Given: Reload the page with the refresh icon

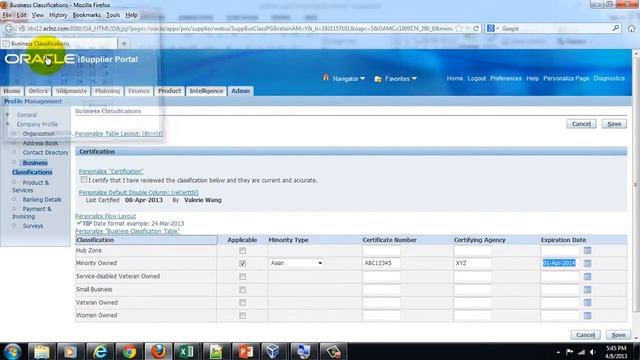Looking at the screenshot, I should coord(476,29).
